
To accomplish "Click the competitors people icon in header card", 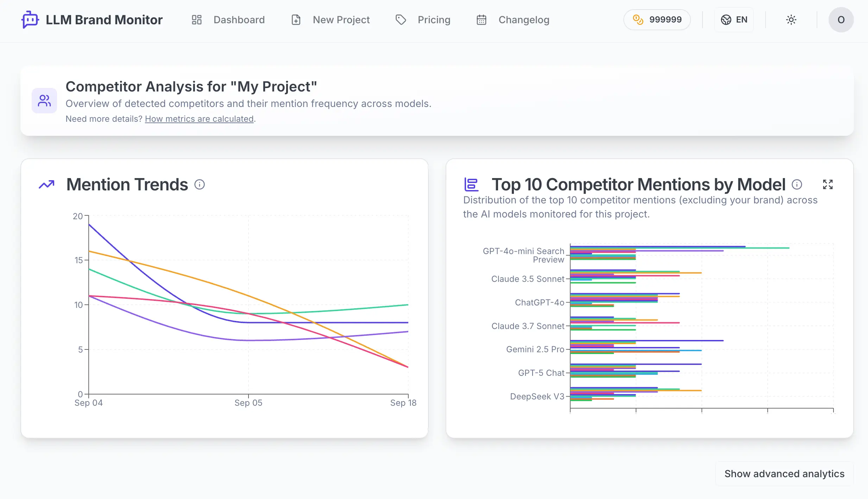I will pos(44,101).
